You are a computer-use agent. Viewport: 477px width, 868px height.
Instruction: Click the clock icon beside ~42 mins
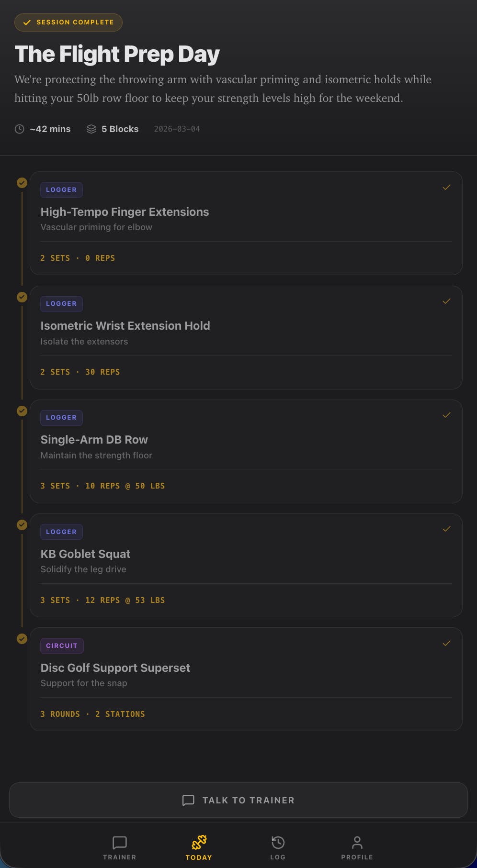pyautogui.click(x=19, y=129)
